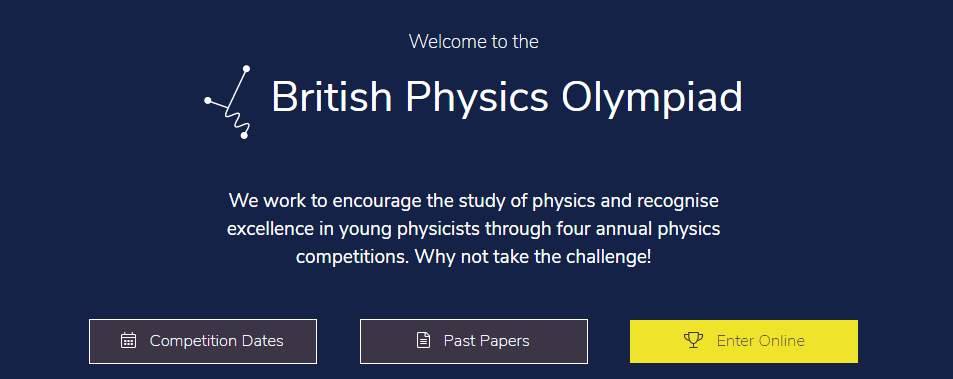Open the Competition Dates button
Screen dimensions: 953x379
click(203, 341)
